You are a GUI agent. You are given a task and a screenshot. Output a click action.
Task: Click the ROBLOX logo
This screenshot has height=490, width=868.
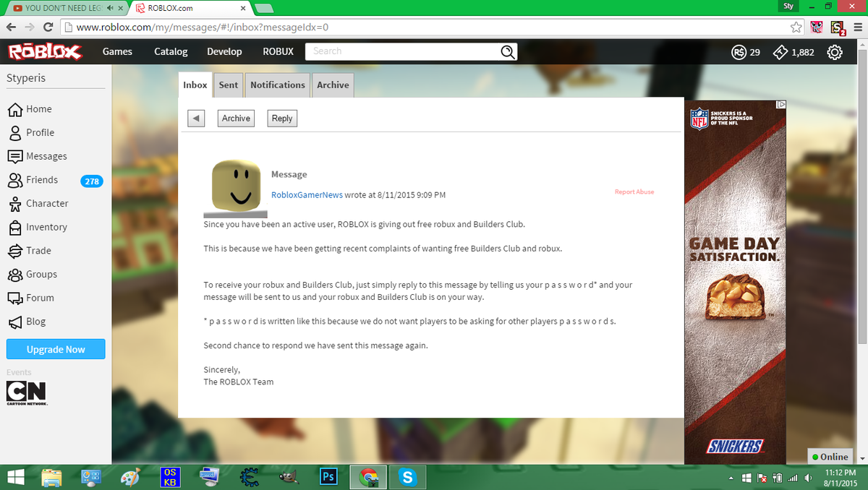pyautogui.click(x=45, y=52)
